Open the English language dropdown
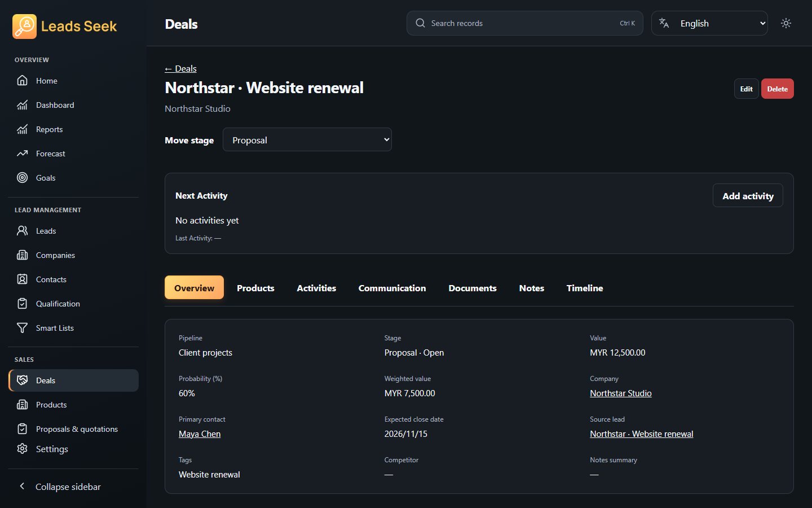This screenshot has width=812, height=508. pyautogui.click(x=709, y=23)
